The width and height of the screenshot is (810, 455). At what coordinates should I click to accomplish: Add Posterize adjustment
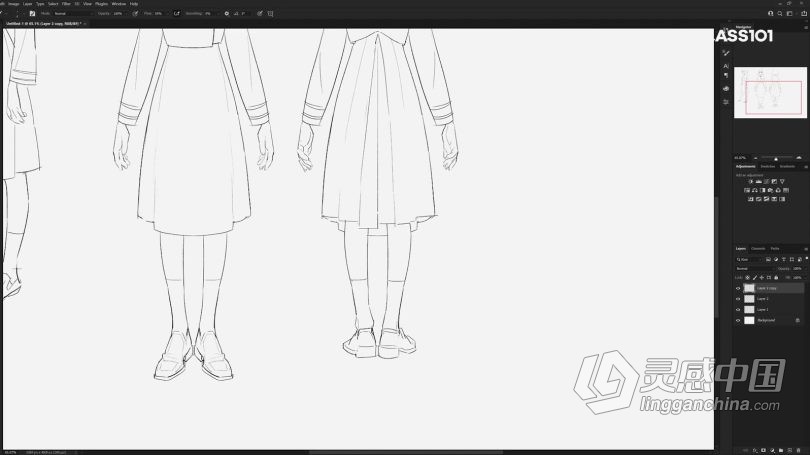point(758,199)
